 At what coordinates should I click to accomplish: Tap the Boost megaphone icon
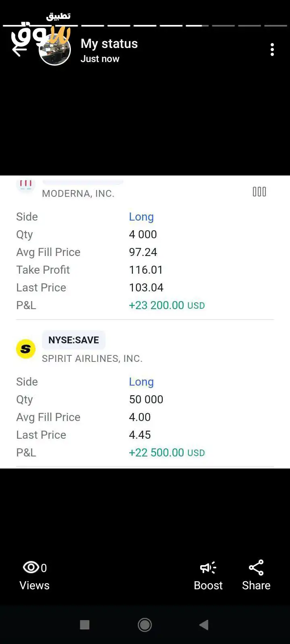point(208,568)
